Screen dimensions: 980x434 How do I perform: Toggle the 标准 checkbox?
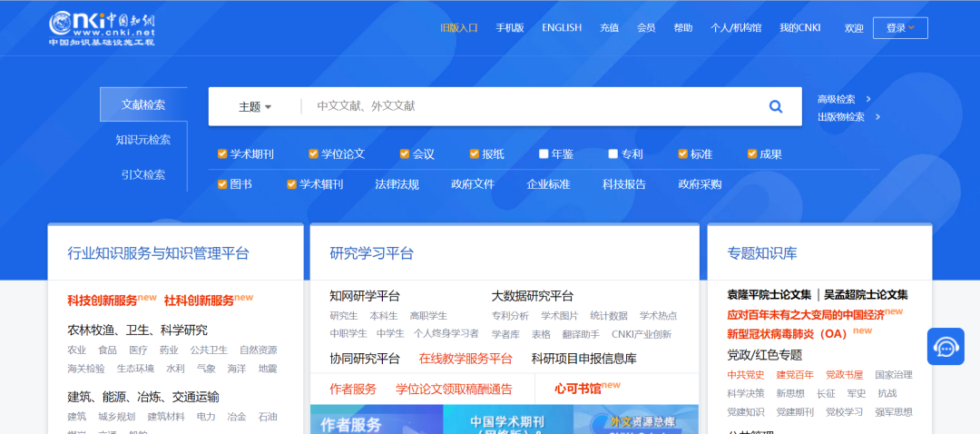click(683, 153)
